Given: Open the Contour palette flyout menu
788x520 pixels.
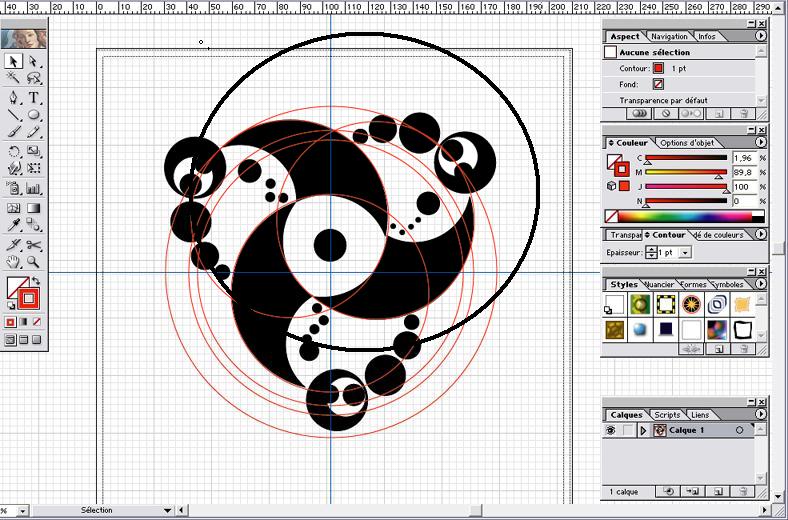Looking at the screenshot, I should [x=760, y=235].
